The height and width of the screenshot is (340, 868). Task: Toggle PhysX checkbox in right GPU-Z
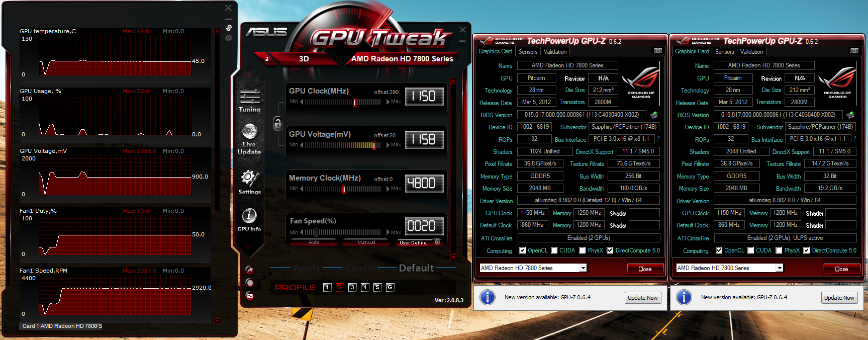click(x=779, y=250)
